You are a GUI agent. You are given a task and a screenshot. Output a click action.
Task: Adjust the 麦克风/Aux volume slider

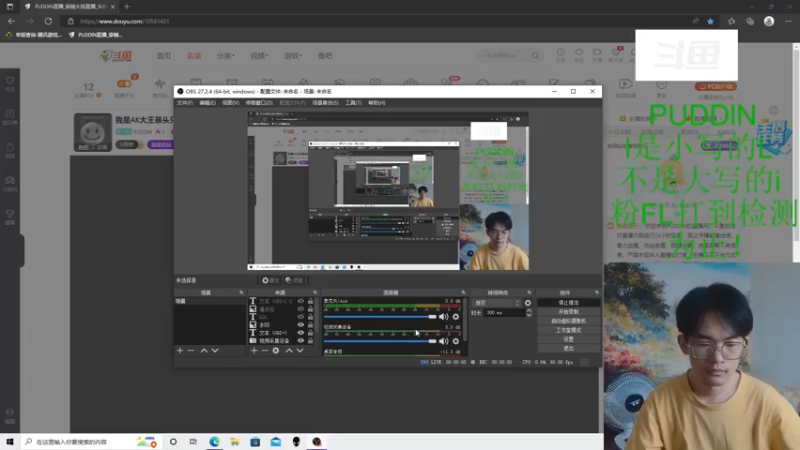pos(380,317)
